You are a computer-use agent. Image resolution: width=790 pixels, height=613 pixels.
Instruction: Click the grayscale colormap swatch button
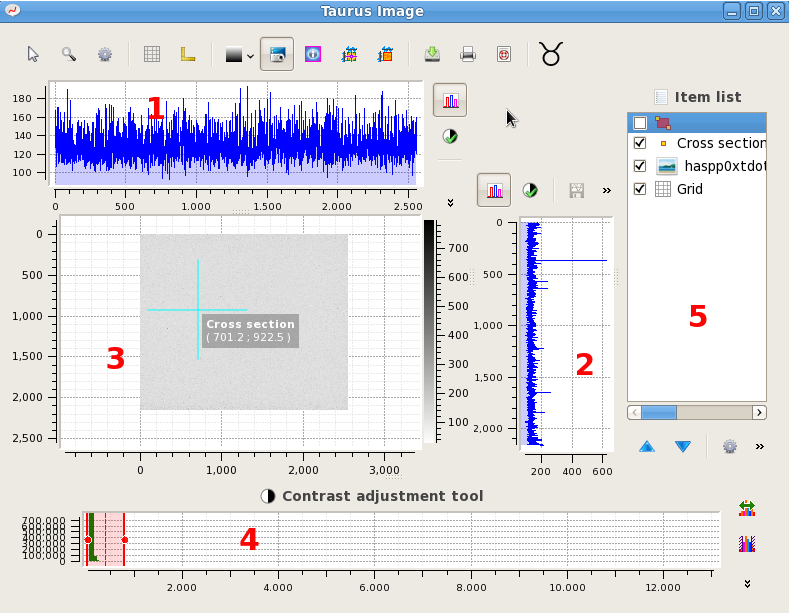234,54
